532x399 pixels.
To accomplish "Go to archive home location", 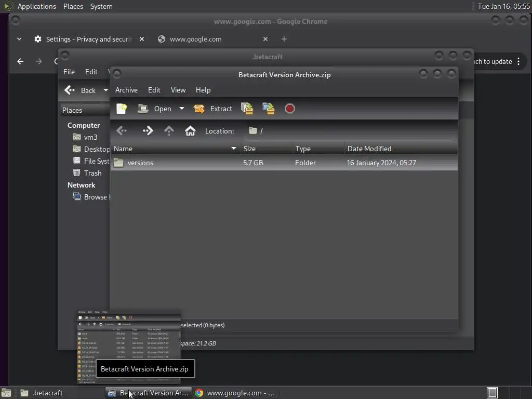I will [190, 131].
